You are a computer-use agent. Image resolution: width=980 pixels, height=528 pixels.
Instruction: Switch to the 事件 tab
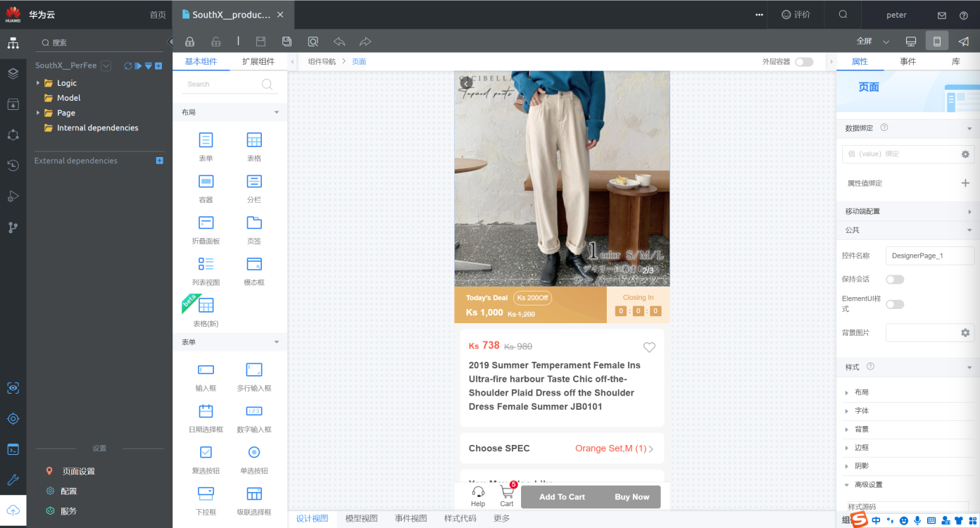[x=908, y=62]
